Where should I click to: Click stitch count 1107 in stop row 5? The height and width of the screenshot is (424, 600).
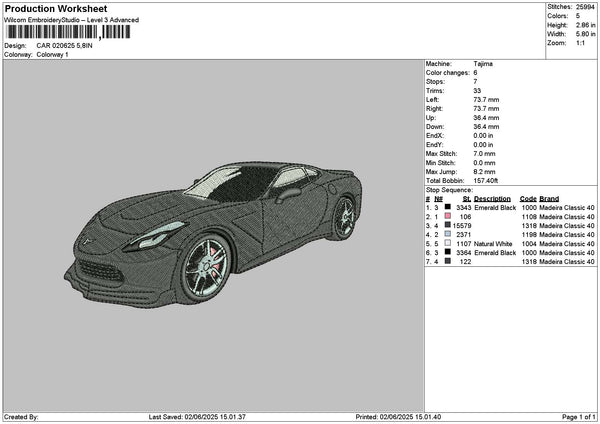pyautogui.click(x=464, y=244)
